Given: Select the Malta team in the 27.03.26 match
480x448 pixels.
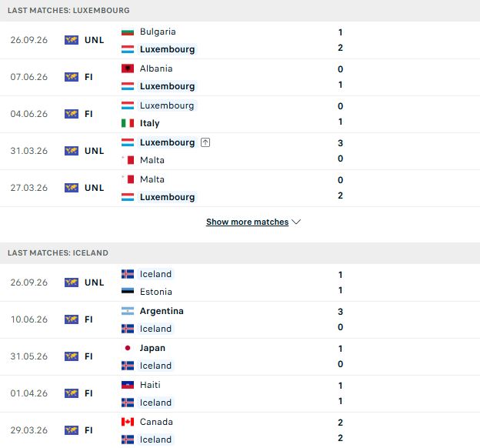Looking at the screenshot, I should pyautogui.click(x=152, y=179).
